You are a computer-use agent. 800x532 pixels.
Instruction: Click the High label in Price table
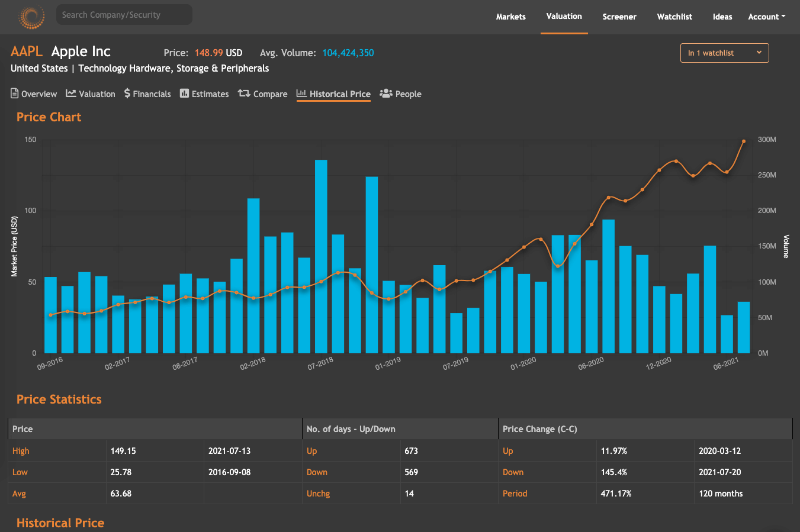pyautogui.click(x=21, y=451)
